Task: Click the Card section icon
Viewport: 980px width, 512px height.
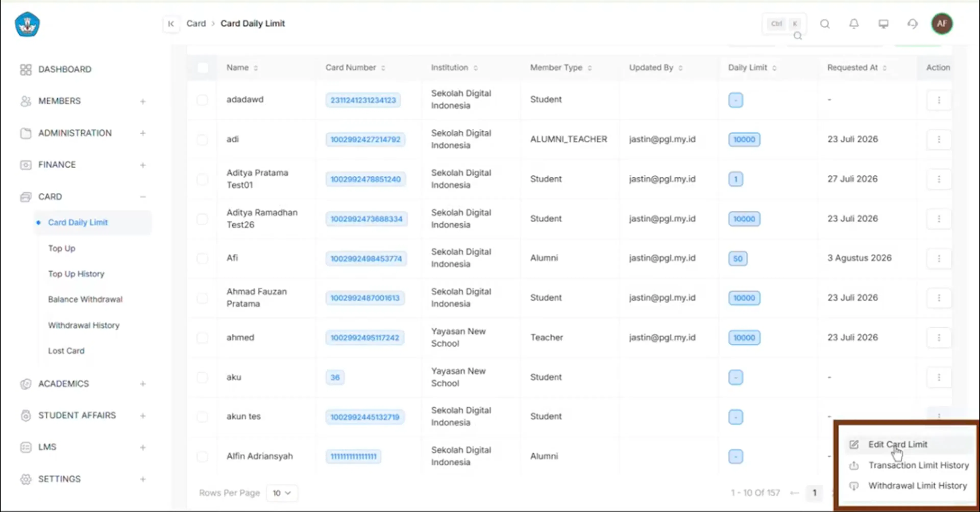Action: (x=26, y=197)
